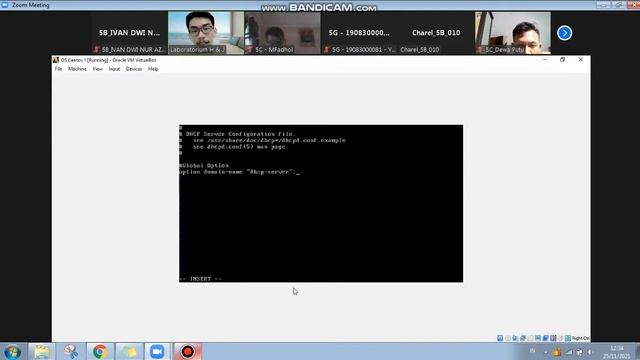Image resolution: width=640 pixels, height=360 pixels.
Task: Open VirtualBox audio status indicator
Action: point(515,338)
